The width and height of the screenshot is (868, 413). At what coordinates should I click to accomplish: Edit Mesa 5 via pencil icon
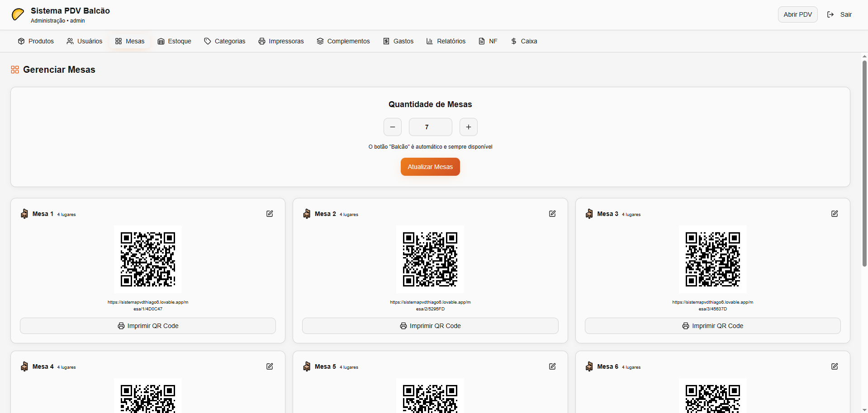[552, 366]
